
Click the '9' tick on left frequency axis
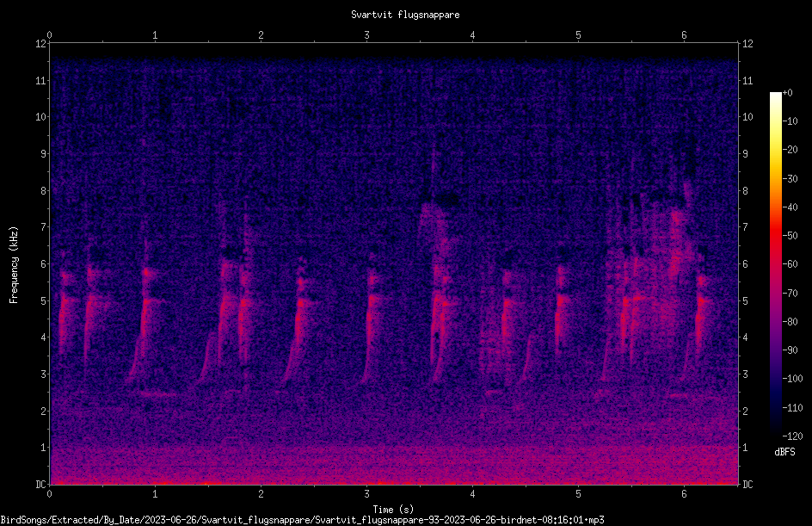click(x=43, y=154)
